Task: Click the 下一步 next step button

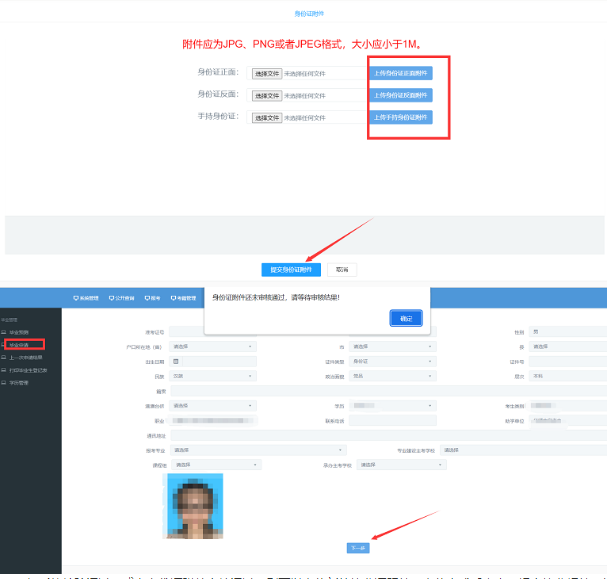Action: tap(358, 548)
